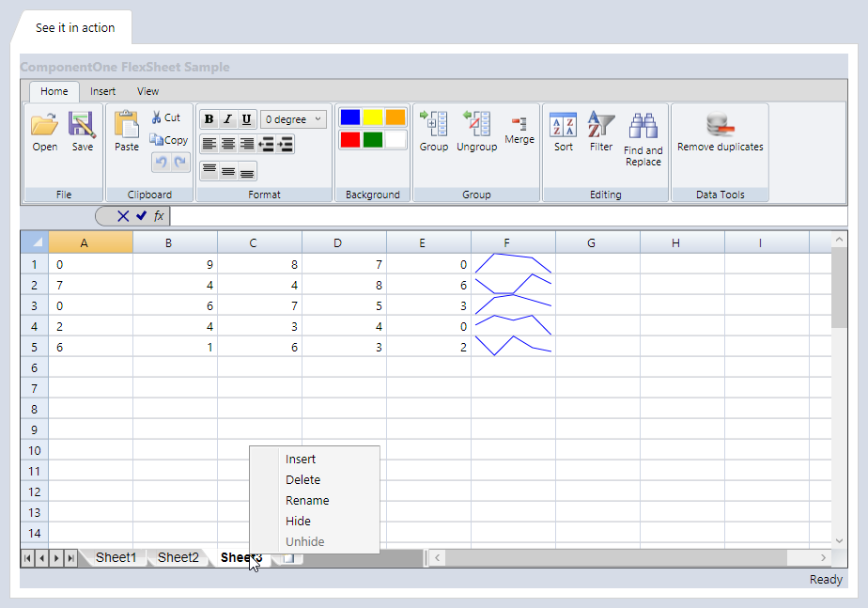Align text right in Format group

[x=247, y=145]
